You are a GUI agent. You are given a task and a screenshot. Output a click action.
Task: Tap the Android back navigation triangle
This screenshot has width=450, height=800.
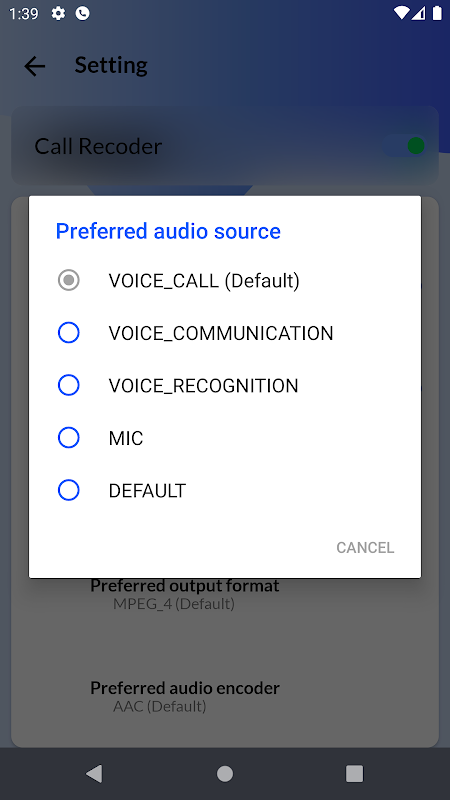94,773
